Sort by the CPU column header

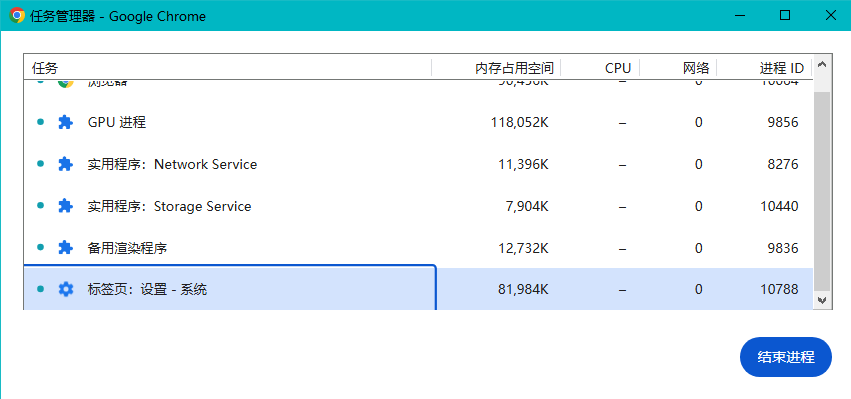600,68
